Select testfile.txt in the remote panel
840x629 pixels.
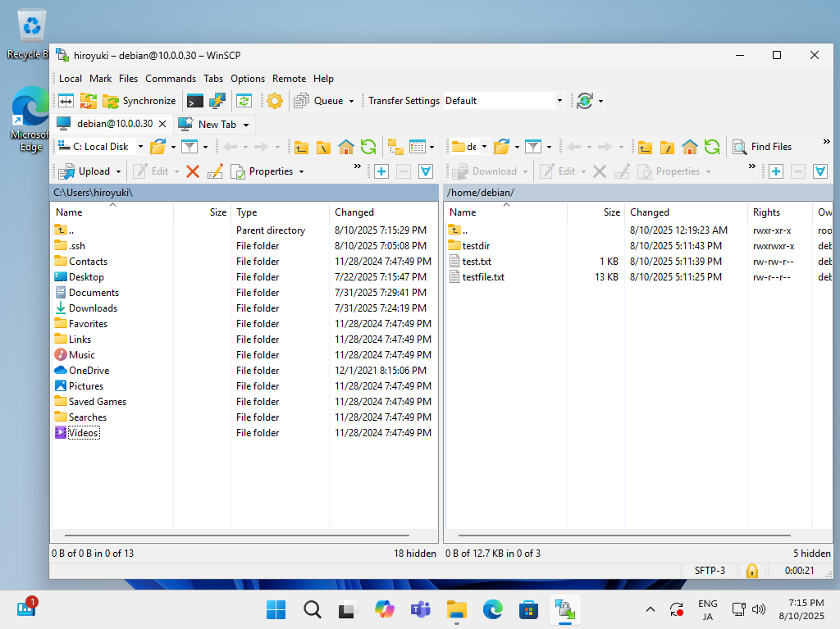coord(483,277)
